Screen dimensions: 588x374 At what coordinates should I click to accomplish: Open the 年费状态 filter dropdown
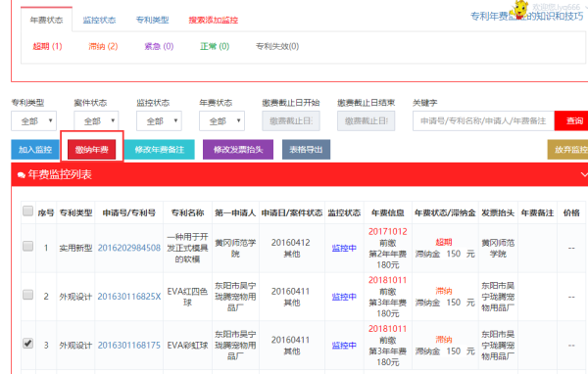(222, 120)
